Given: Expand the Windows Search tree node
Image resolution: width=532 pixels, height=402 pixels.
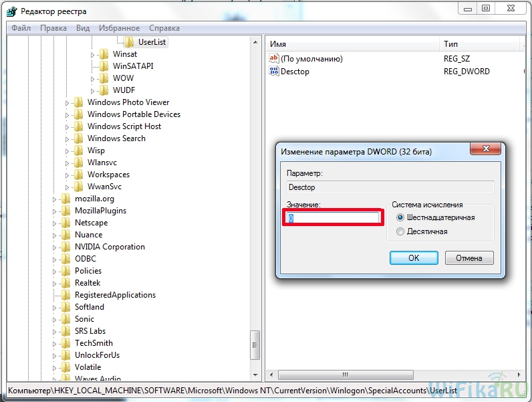Looking at the screenshot, I should (x=68, y=138).
